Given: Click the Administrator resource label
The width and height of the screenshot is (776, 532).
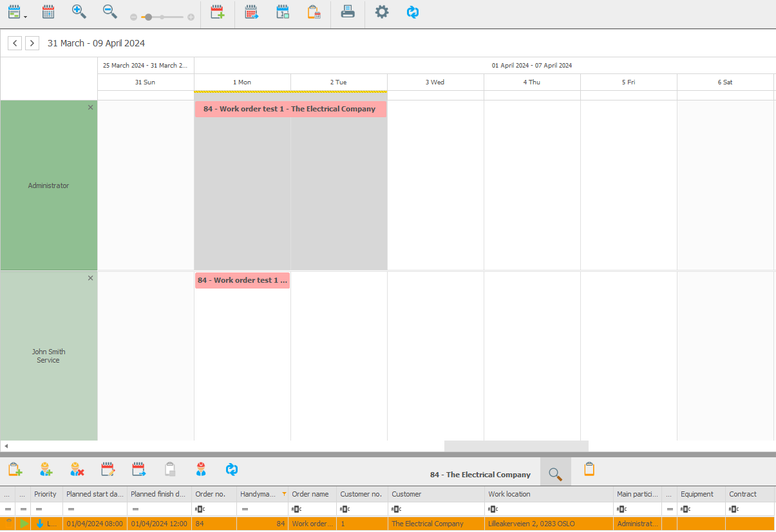Looking at the screenshot, I should click(x=48, y=185).
